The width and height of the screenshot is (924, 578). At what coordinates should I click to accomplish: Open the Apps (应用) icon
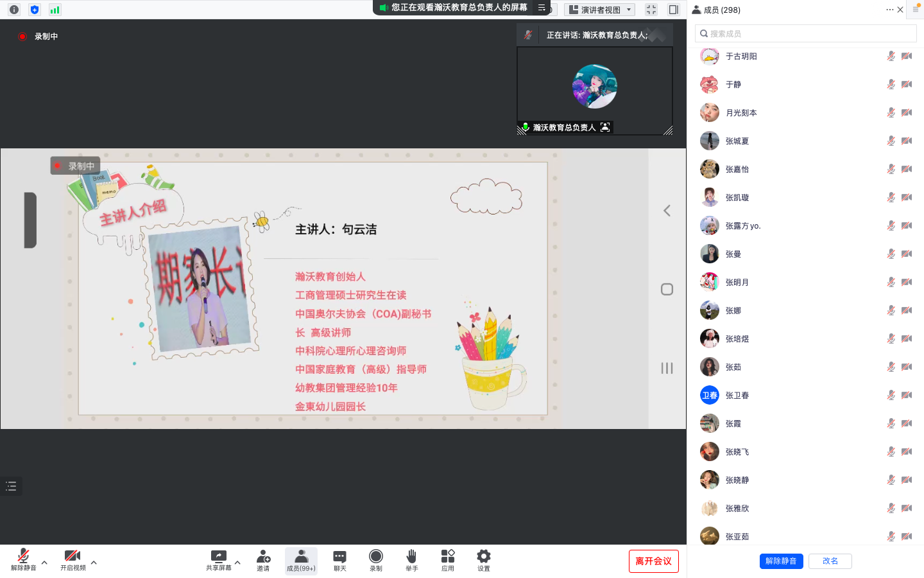coord(447,559)
